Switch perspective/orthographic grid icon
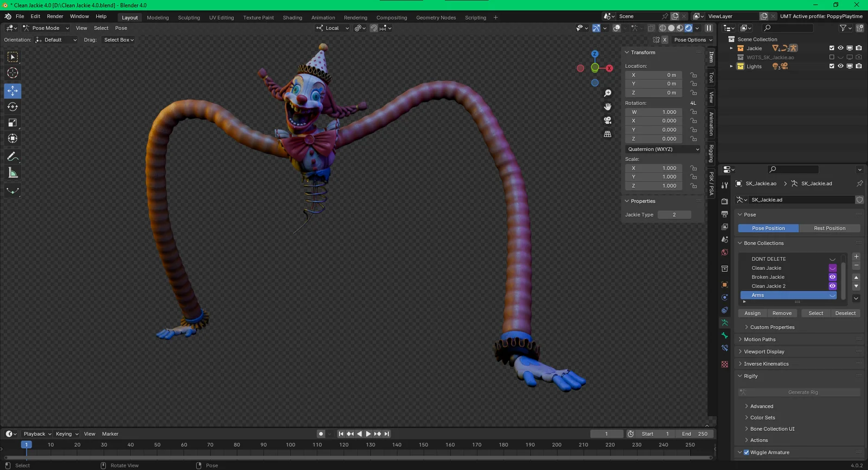Image resolution: width=868 pixels, height=470 pixels. pos(608,134)
